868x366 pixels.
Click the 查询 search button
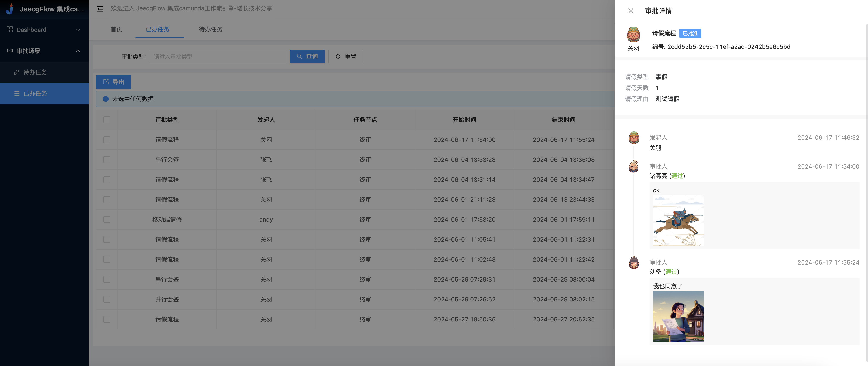(307, 56)
